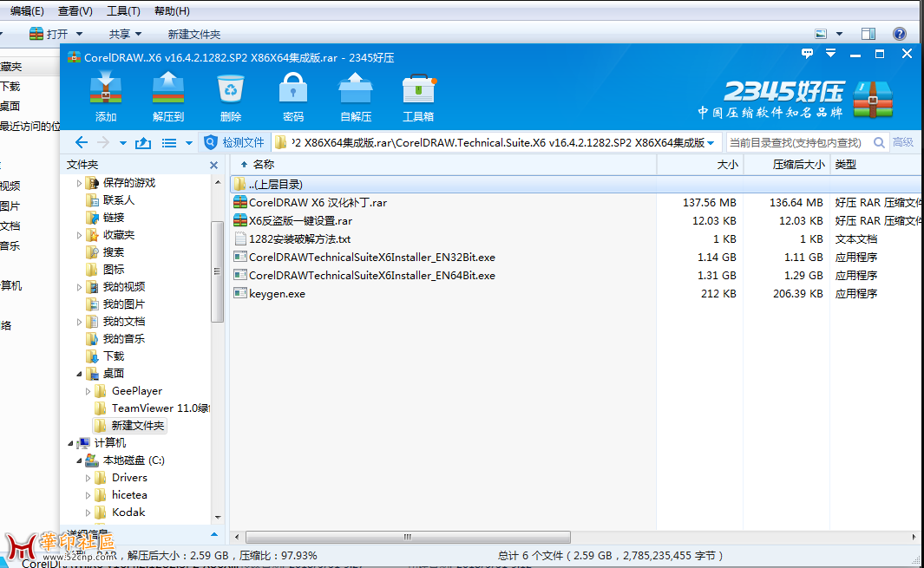Open navigation history dropdown arrow

[x=122, y=143]
